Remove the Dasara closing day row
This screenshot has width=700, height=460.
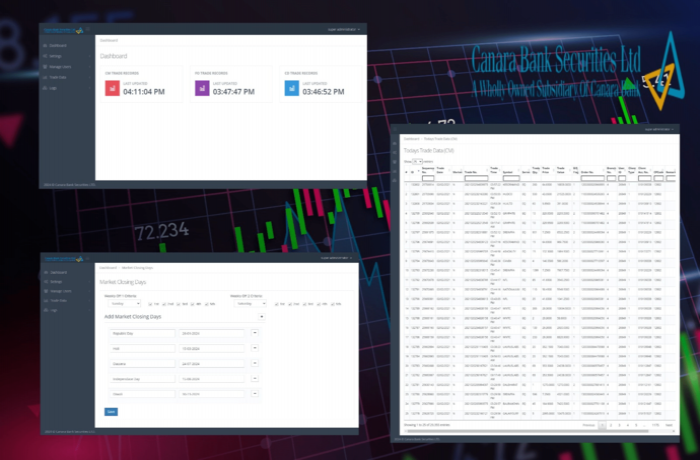[x=254, y=363]
